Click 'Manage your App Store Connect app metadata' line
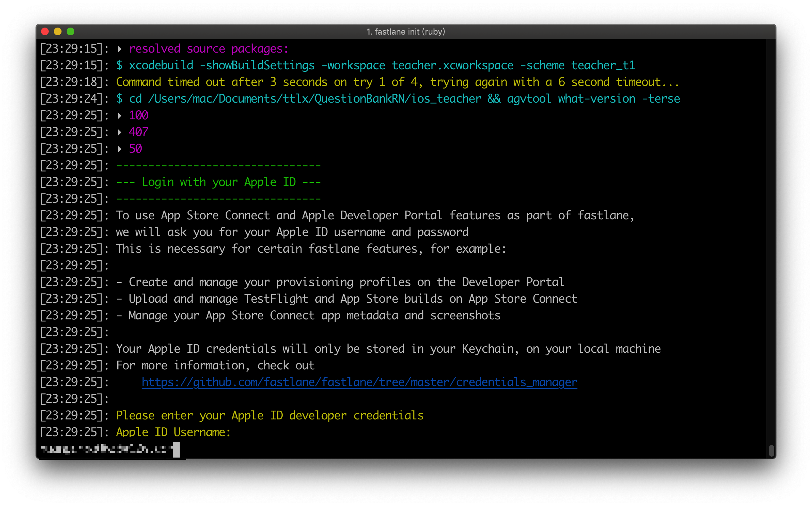This screenshot has height=506, width=812. click(308, 316)
